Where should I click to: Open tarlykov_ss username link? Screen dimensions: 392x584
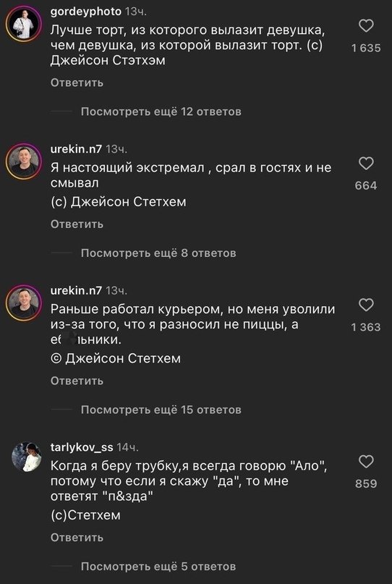point(82,447)
